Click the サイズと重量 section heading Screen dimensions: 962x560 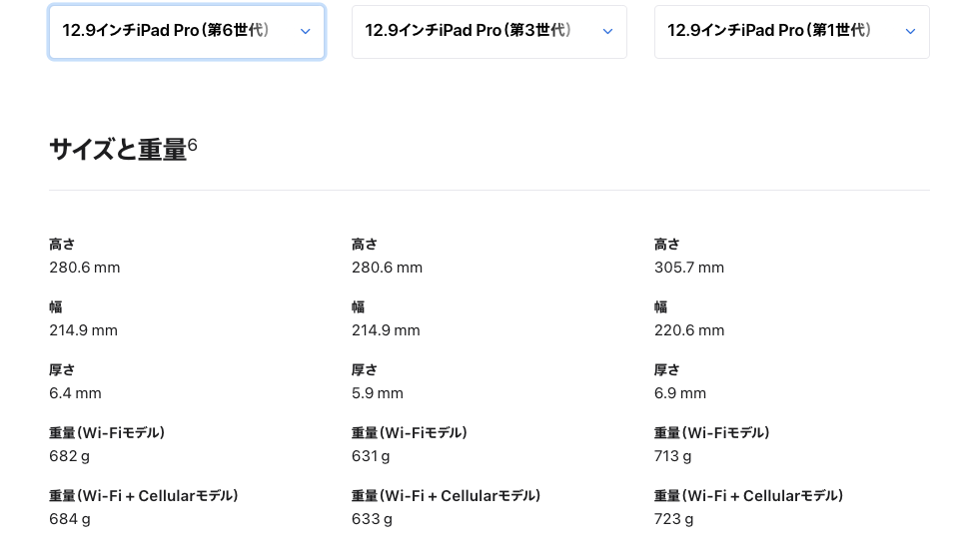tap(118, 150)
